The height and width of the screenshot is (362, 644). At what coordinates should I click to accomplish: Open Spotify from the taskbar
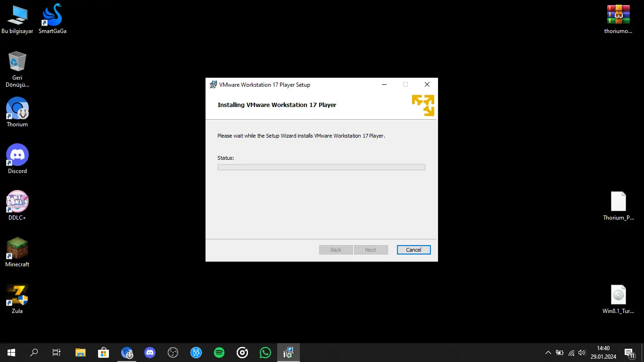tap(219, 353)
